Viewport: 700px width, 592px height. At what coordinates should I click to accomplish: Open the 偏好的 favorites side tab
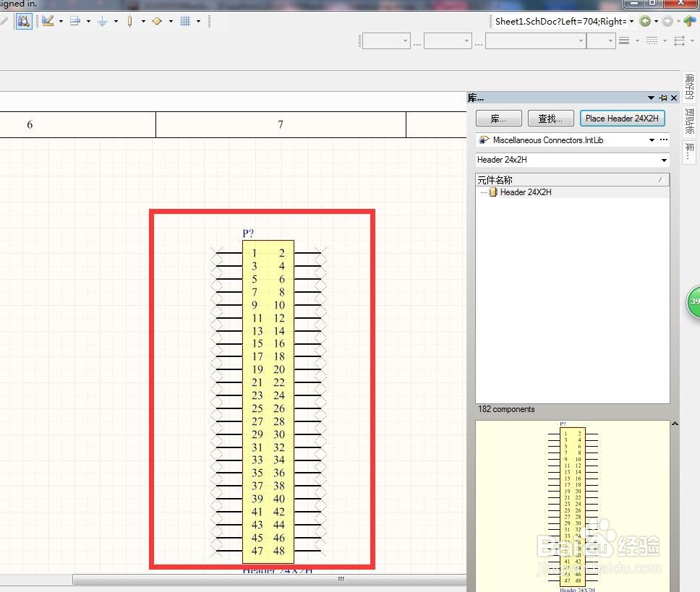(690, 87)
